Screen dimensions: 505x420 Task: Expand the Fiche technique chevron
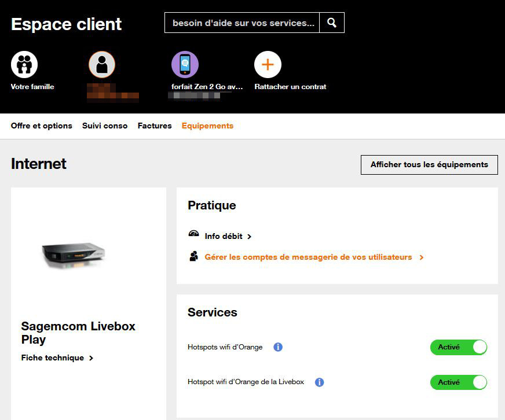[91, 358]
